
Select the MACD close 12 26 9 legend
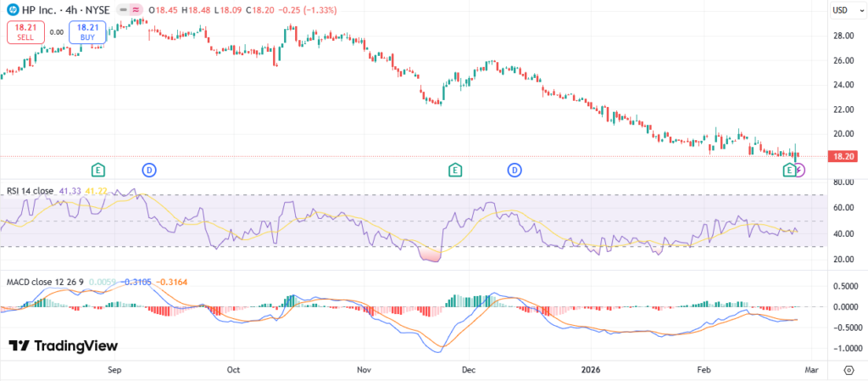click(x=46, y=282)
